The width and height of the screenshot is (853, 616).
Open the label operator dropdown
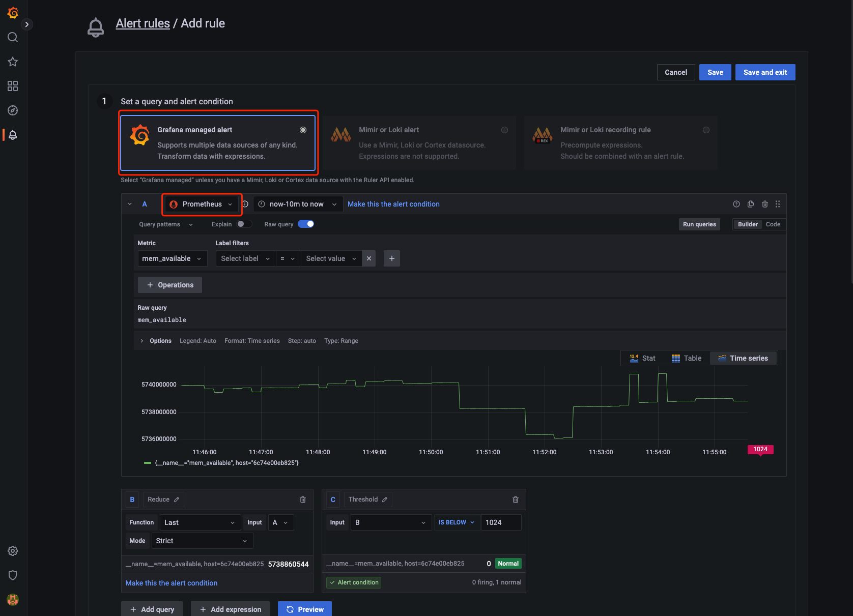coord(288,258)
